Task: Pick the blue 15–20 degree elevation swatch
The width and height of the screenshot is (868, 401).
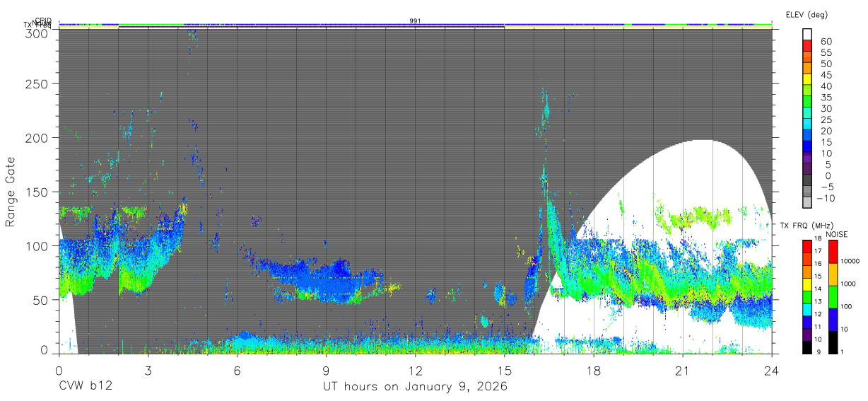Action: (x=807, y=136)
